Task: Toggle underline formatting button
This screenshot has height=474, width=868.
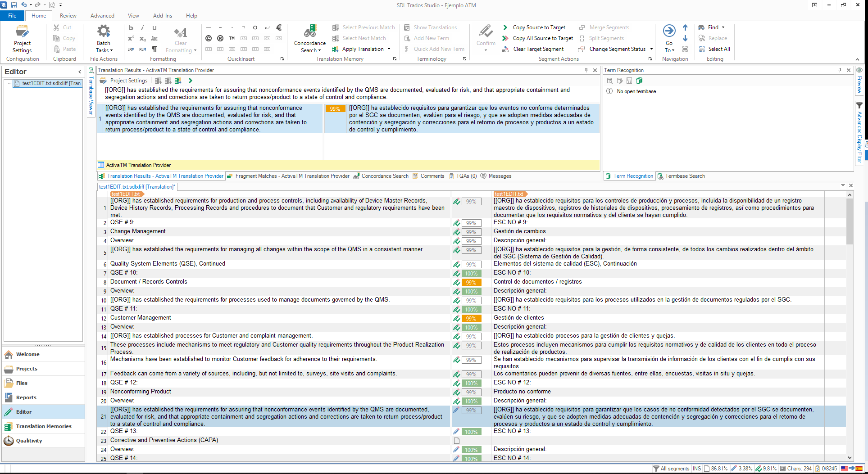Action: pos(155,27)
